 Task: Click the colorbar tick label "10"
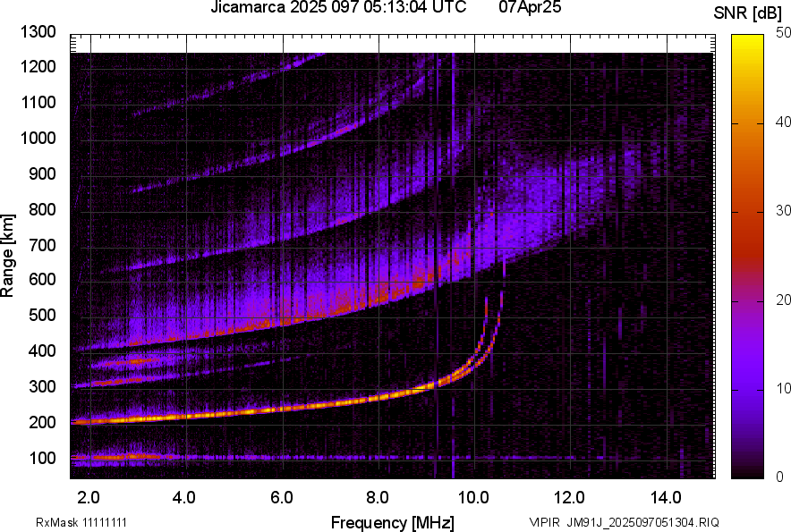[784, 388]
